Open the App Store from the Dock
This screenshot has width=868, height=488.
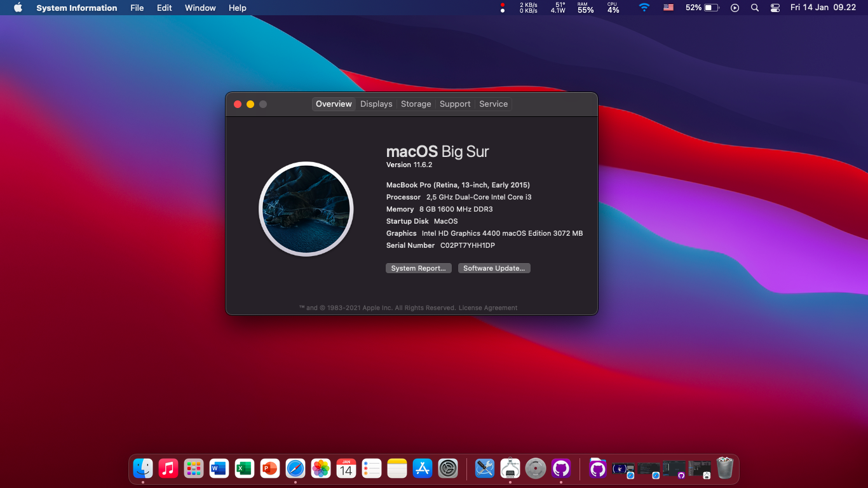coord(423,469)
